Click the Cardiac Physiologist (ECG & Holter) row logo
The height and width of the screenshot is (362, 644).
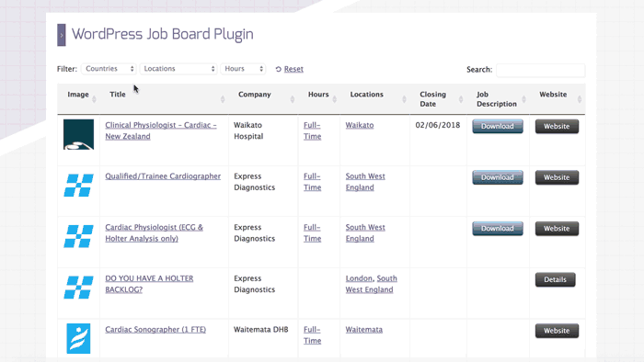[x=78, y=236]
